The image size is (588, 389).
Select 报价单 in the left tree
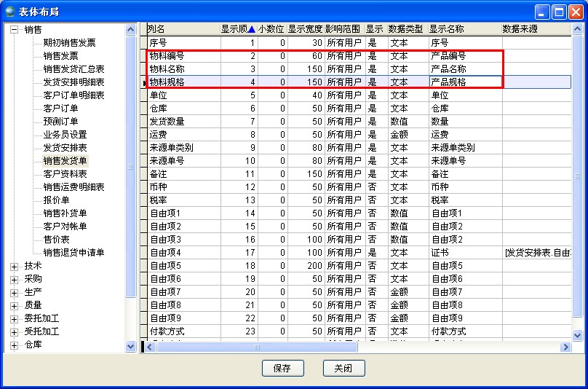(56, 200)
